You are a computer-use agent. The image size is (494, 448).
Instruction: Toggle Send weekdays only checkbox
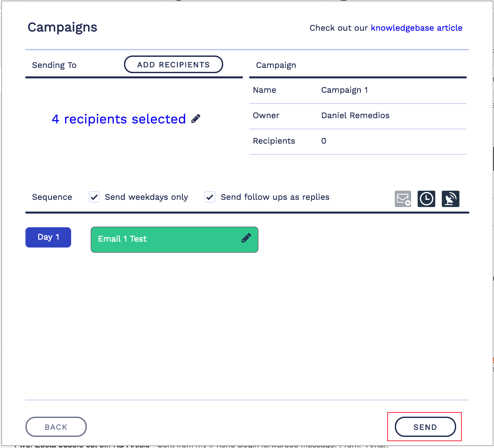[94, 197]
